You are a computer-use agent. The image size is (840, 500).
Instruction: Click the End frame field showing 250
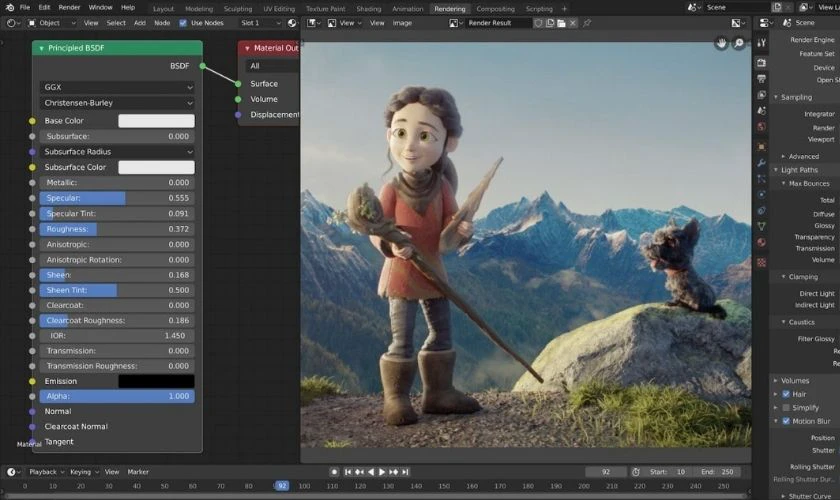(719, 472)
